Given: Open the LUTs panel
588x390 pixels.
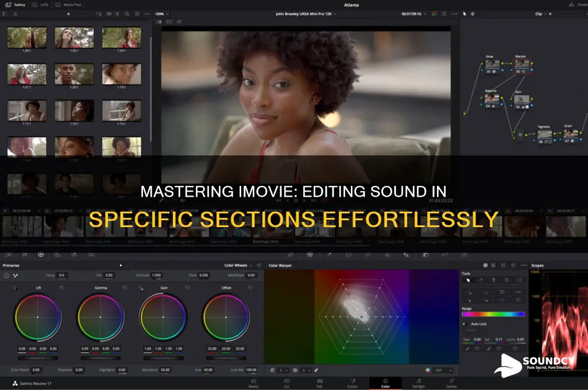Looking at the screenshot, I should [x=41, y=5].
